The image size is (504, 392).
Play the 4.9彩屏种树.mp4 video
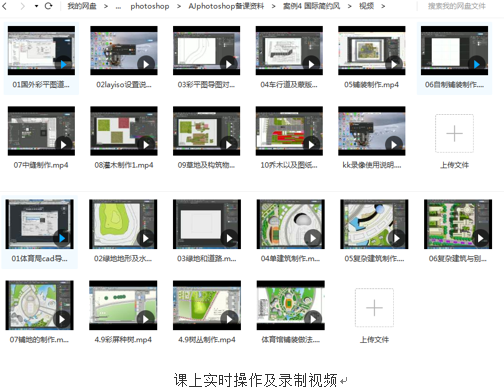[146, 319]
